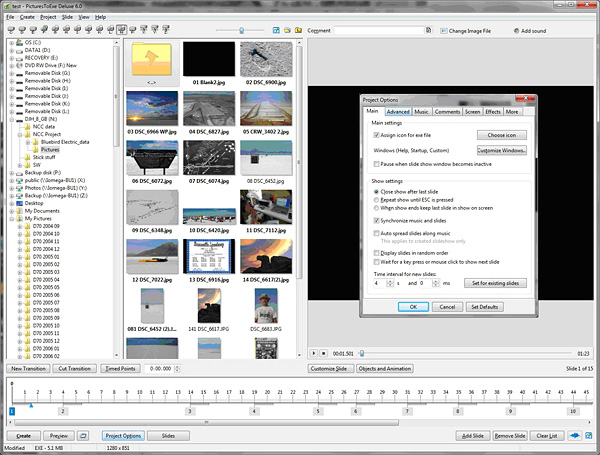Click the Choose icon button
The width and height of the screenshot is (600, 455).
pos(502,134)
